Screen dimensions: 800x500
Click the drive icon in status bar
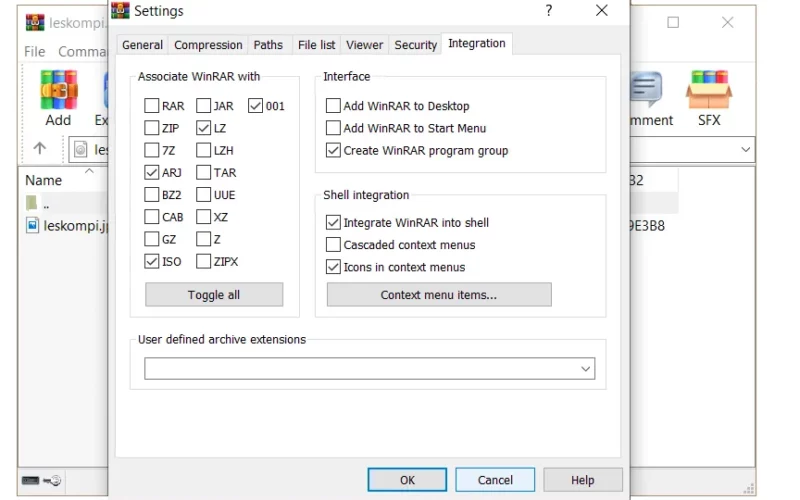coord(30,481)
